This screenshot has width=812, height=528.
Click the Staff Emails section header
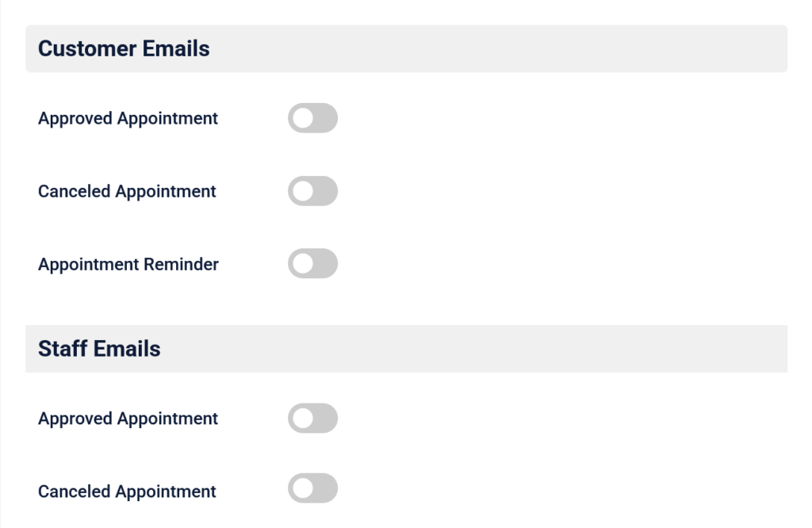[x=98, y=348]
